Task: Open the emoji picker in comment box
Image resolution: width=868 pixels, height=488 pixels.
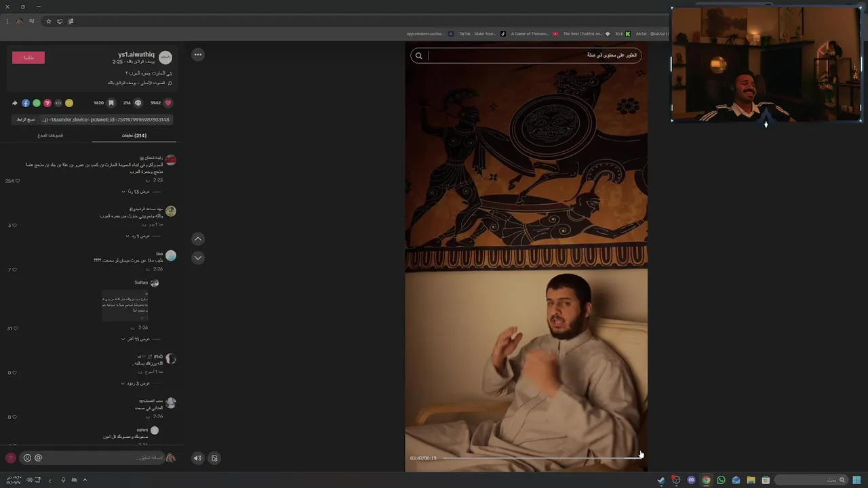Action: 27,457
